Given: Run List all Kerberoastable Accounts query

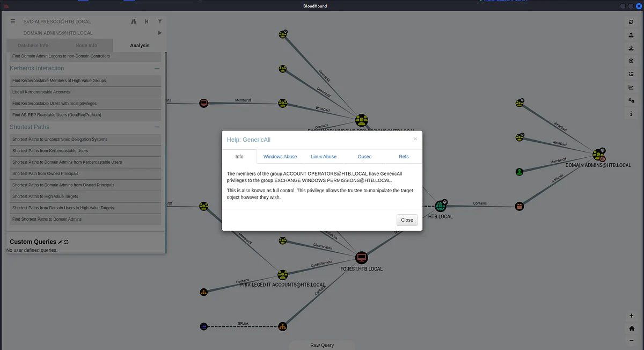Looking at the screenshot, I should click(85, 92).
